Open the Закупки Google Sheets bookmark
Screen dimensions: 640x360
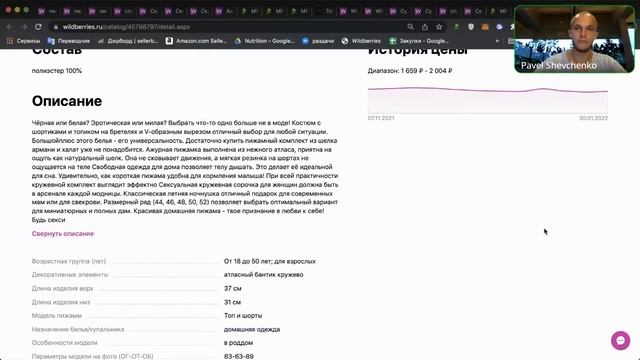click(419, 41)
